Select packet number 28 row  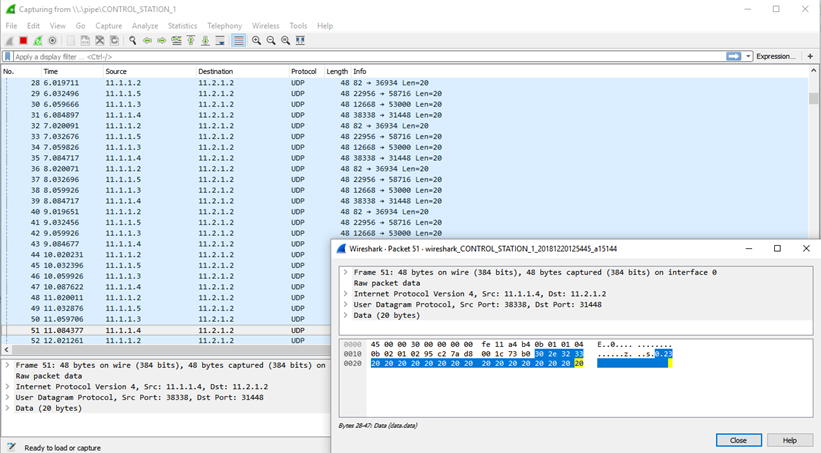[405, 83]
